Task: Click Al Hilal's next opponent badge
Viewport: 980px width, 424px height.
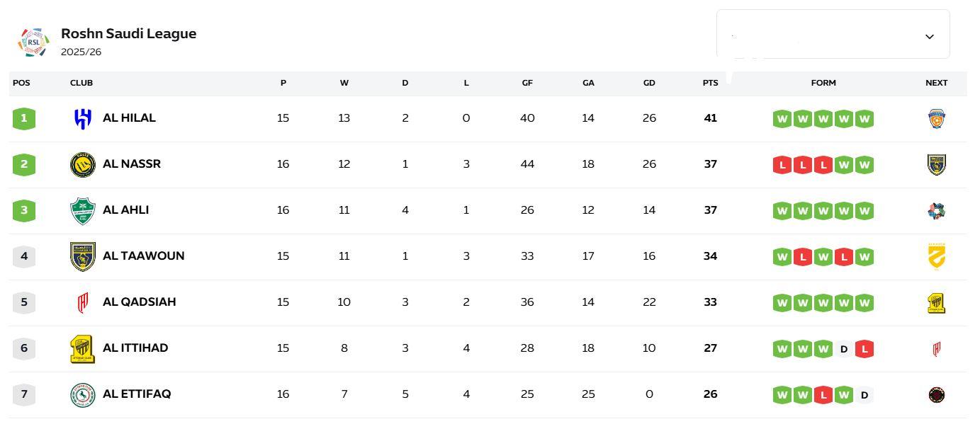Action: 936,118
